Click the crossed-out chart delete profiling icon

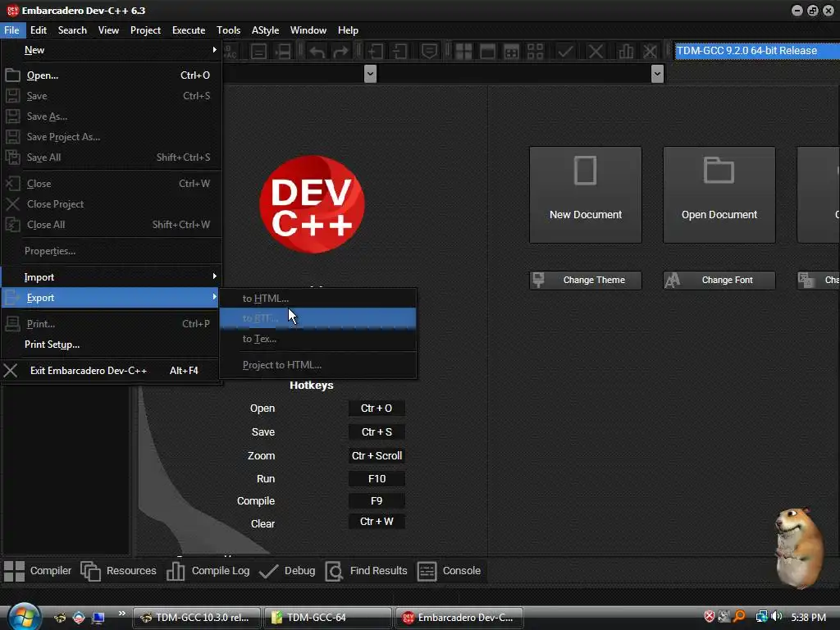[650, 52]
